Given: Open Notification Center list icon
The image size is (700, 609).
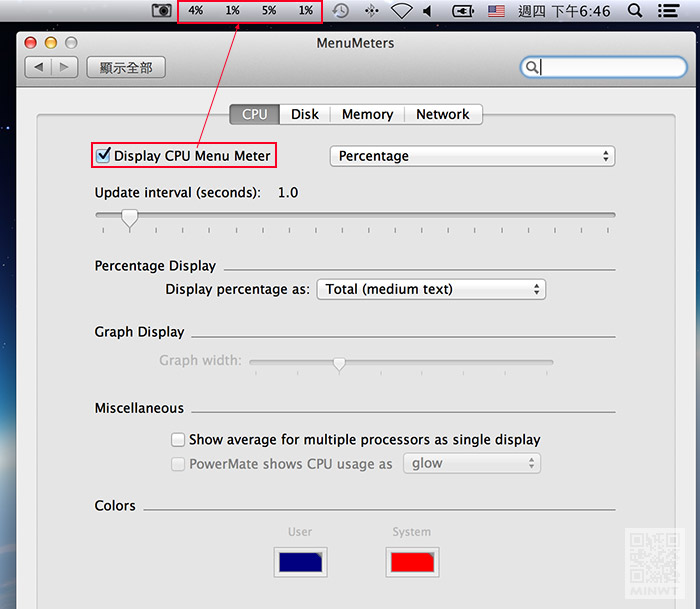Looking at the screenshot, I should (x=668, y=10).
